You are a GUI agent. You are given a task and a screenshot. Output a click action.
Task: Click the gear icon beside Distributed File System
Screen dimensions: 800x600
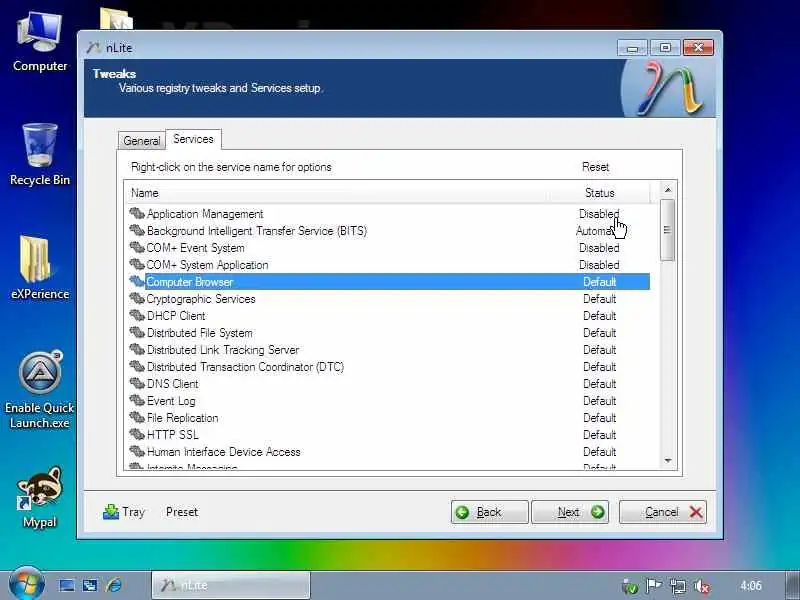pos(137,332)
